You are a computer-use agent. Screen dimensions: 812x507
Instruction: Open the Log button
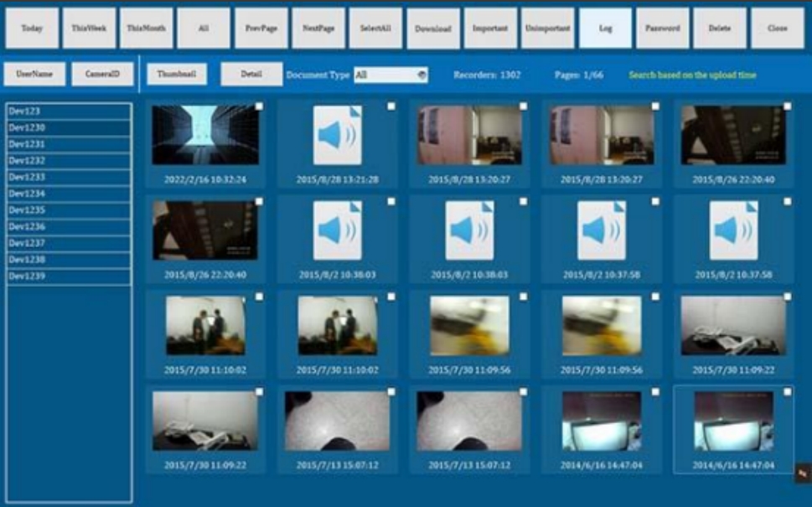click(605, 28)
